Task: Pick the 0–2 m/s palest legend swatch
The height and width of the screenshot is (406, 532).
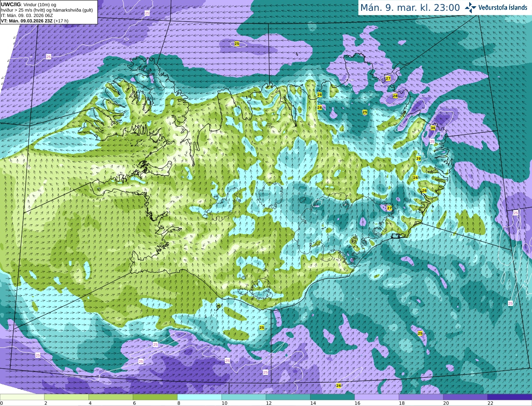Action: tap(22, 397)
